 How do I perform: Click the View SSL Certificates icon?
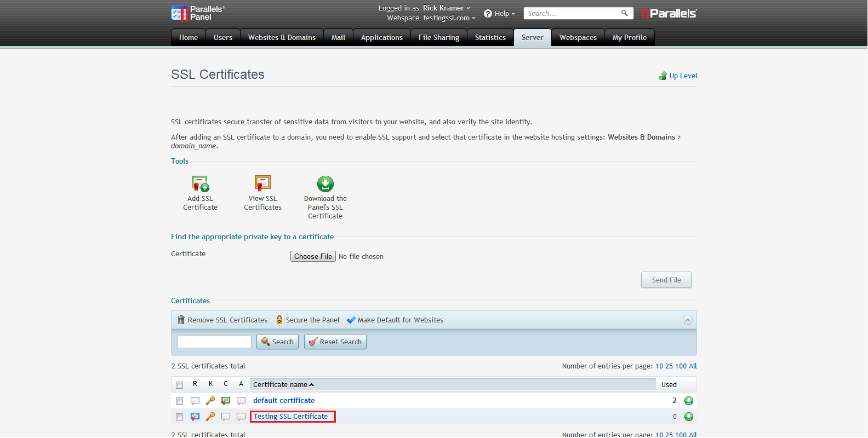click(x=262, y=183)
